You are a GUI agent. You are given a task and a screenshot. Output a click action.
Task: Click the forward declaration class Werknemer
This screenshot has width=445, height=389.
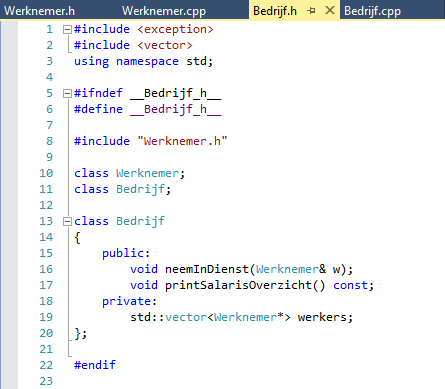click(x=129, y=173)
